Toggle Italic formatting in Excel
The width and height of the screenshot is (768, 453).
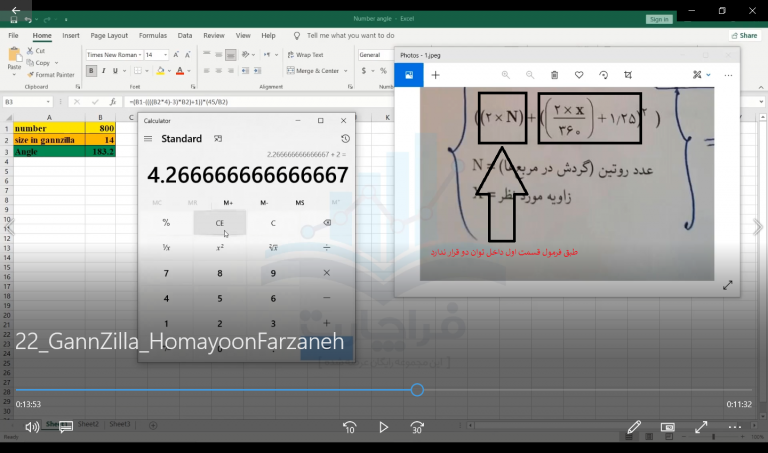103,71
